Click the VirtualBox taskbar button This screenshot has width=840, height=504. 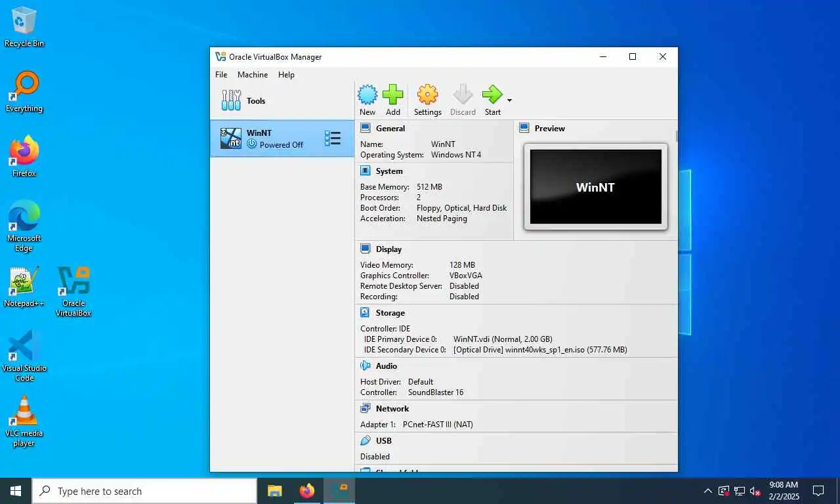click(339, 491)
